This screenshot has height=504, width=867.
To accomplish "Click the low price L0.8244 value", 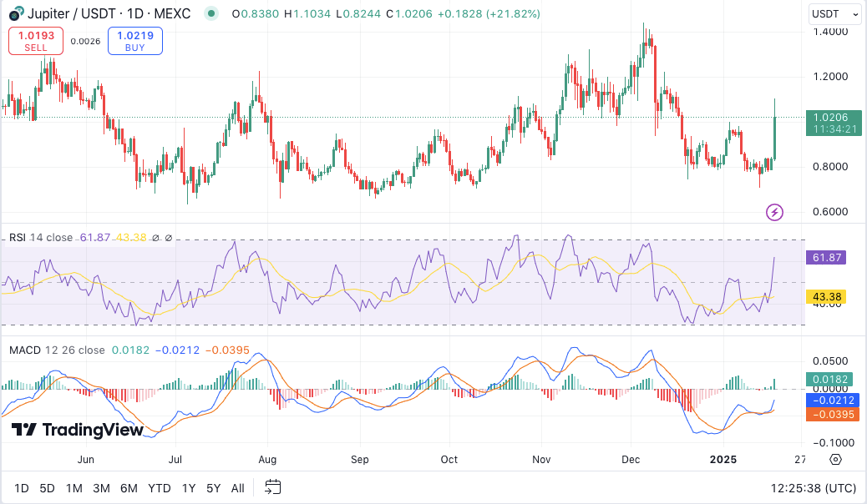I will 357,14.
